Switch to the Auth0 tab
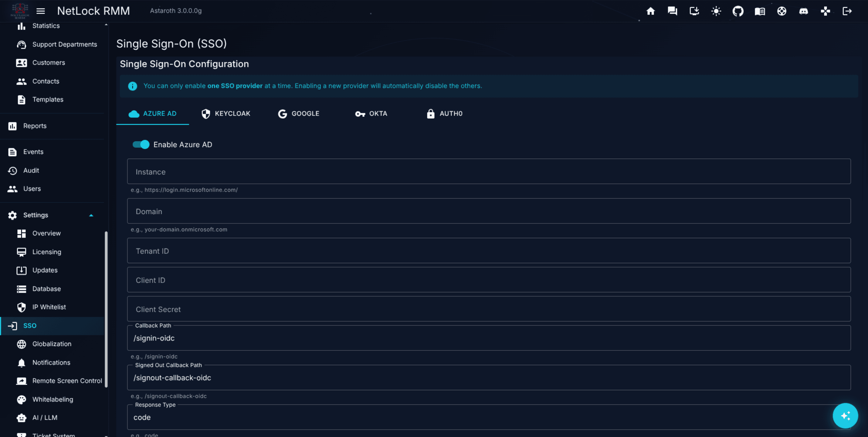 (x=444, y=114)
